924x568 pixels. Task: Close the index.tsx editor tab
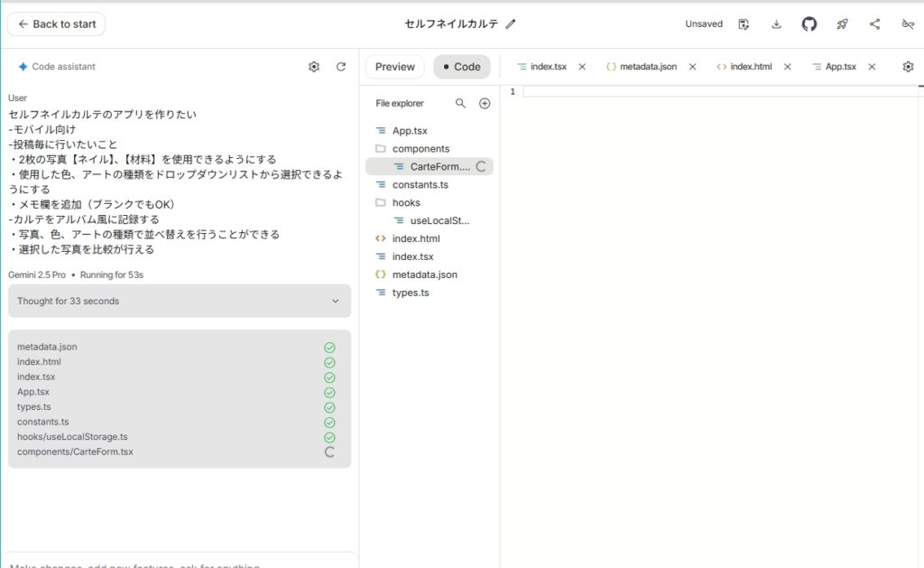pos(582,67)
